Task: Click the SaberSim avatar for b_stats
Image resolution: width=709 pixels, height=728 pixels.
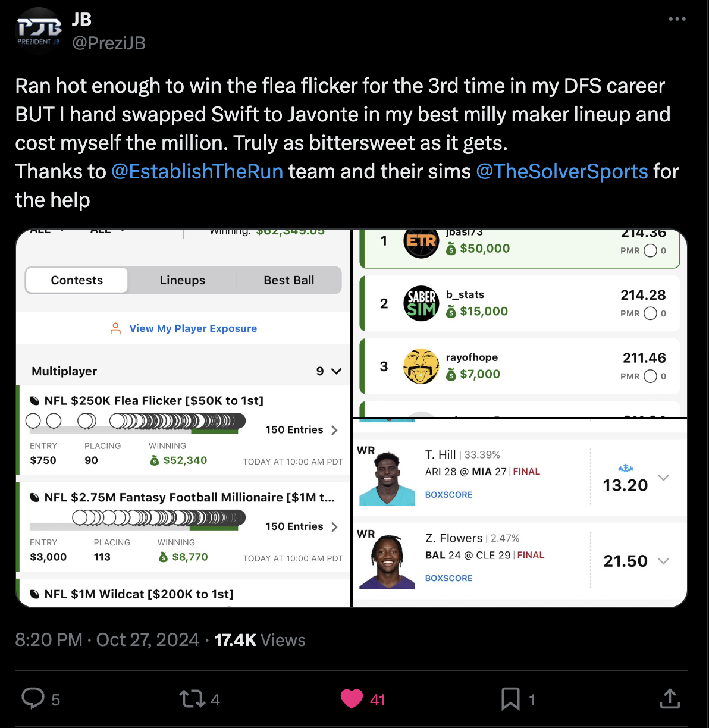Action: coord(421,303)
